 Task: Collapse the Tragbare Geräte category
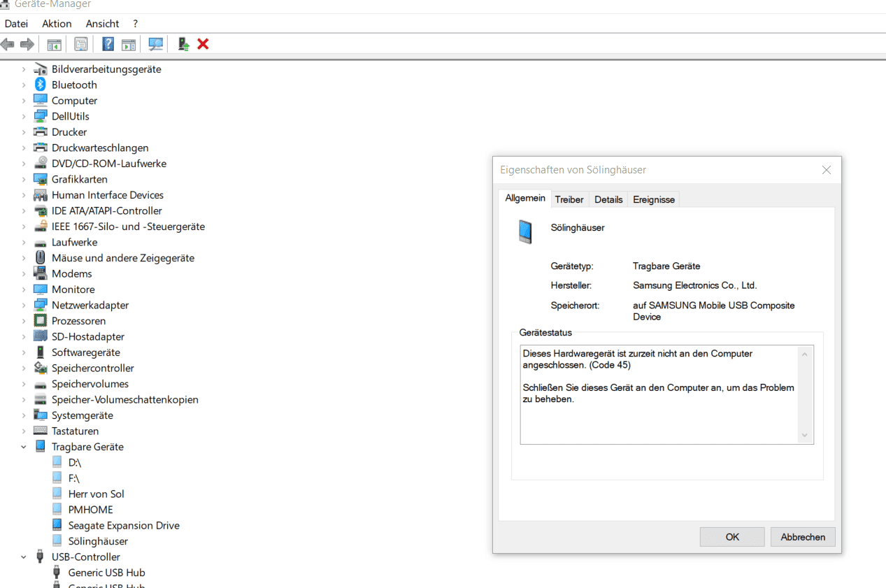point(23,447)
